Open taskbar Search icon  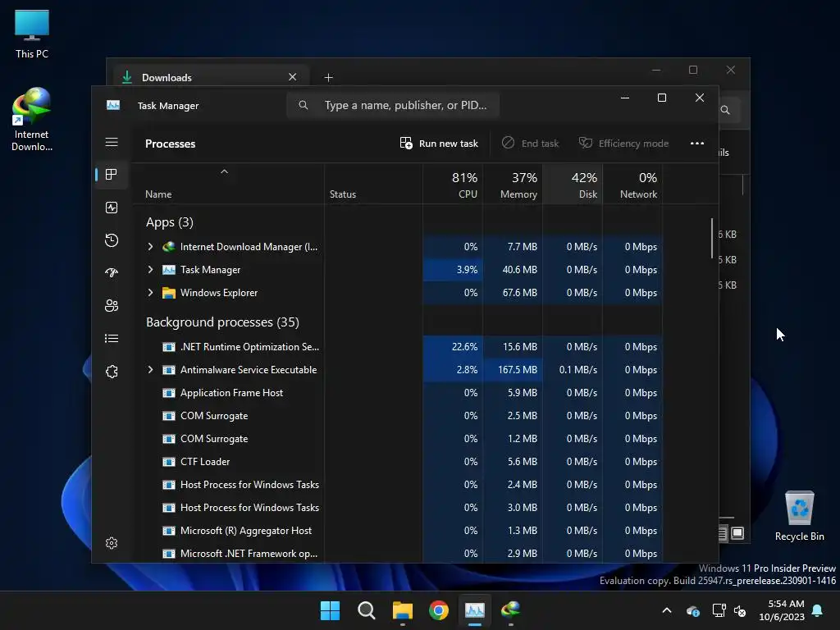click(367, 610)
